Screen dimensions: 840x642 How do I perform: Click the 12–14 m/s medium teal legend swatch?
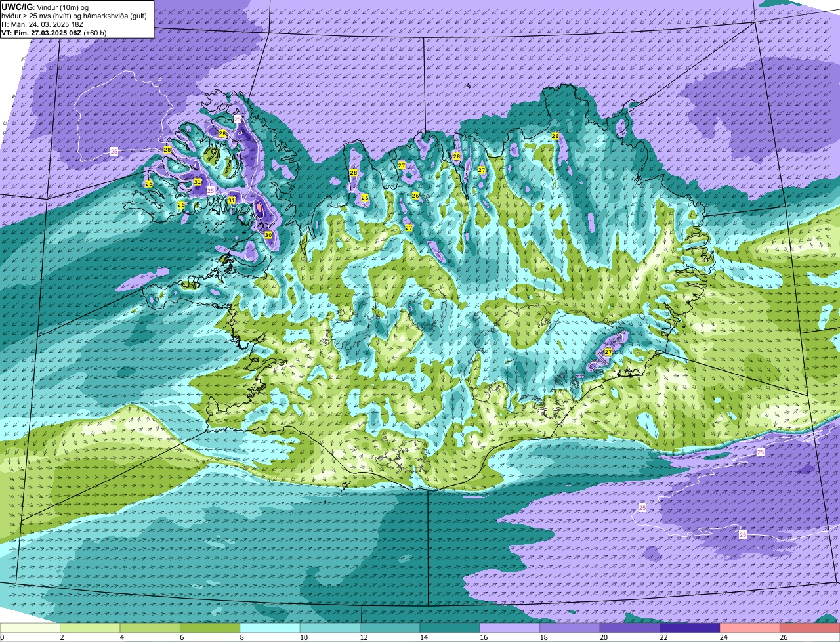pos(390,628)
